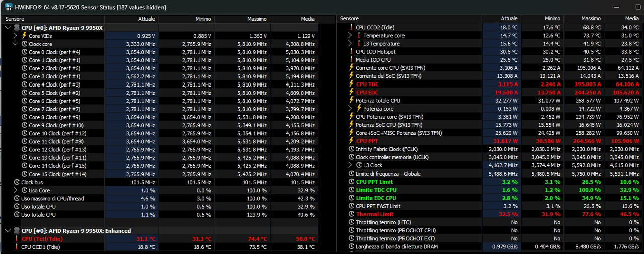Click the left pane Attuale column header
644x254 pixels.
[x=132, y=19]
